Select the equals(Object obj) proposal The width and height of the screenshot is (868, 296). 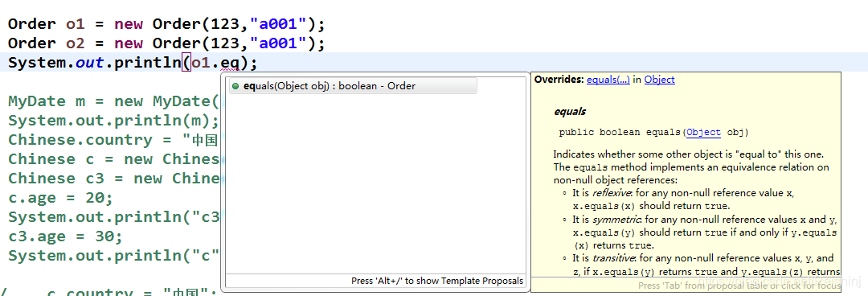pyautogui.click(x=352, y=86)
